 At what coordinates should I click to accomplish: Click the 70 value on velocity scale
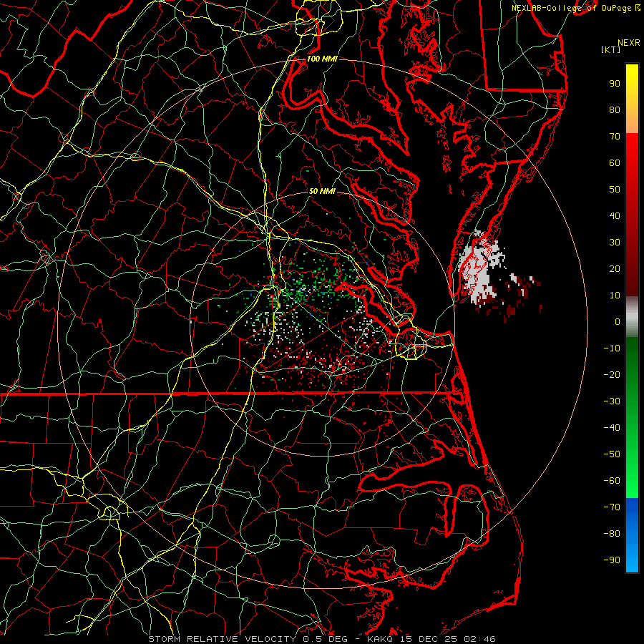pyautogui.click(x=615, y=137)
